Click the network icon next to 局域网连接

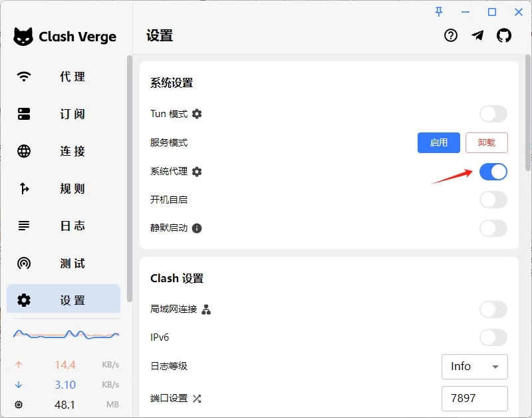point(206,310)
